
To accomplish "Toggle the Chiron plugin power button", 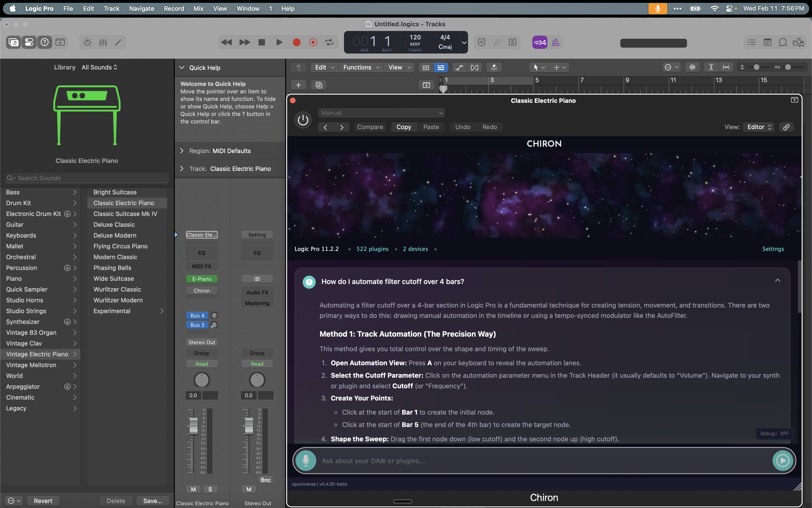I will (302, 120).
